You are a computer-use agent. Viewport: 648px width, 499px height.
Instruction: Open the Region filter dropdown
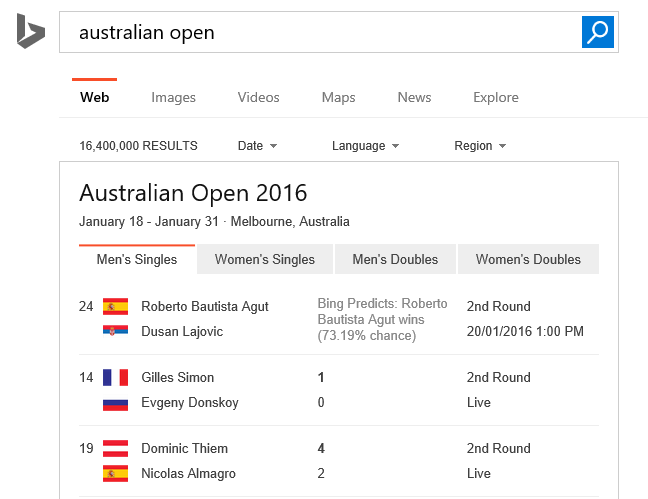click(x=480, y=146)
